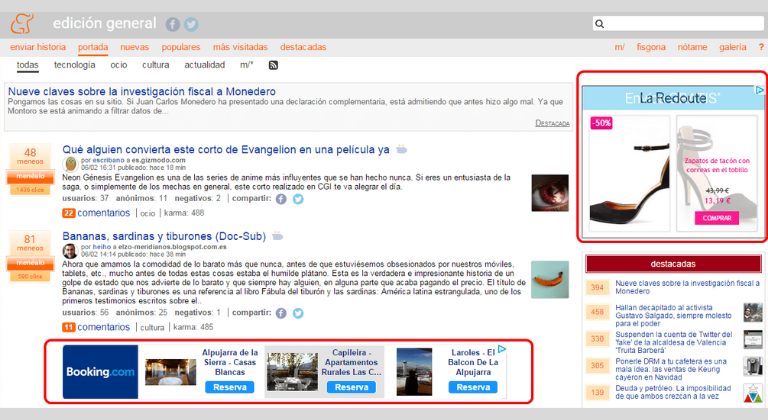The height and width of the screenshot is (420, 768).
Task: Click the cup icon beside Evangelion title
Action: coord(402,149)
